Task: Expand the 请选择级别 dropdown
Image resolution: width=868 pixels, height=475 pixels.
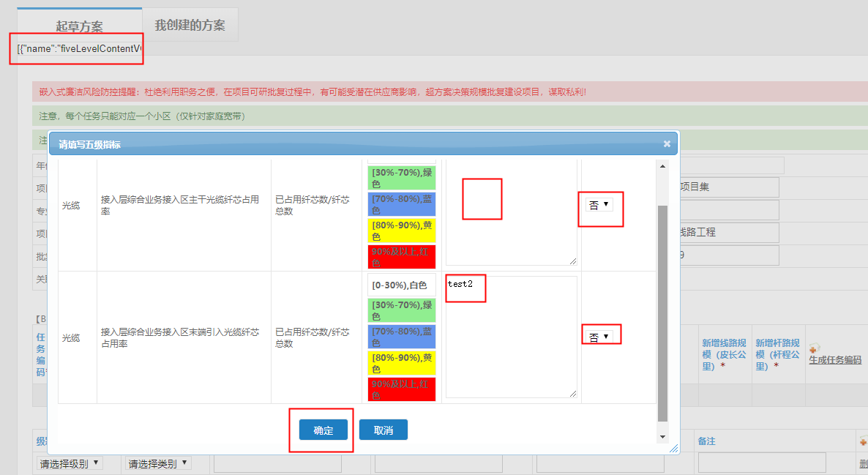Action: tap(70, 462)
